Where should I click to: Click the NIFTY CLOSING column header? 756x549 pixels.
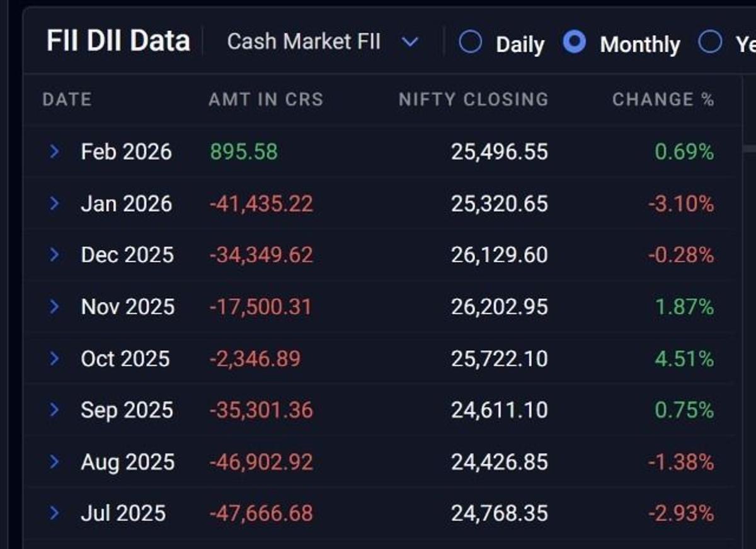pos(472,99)
